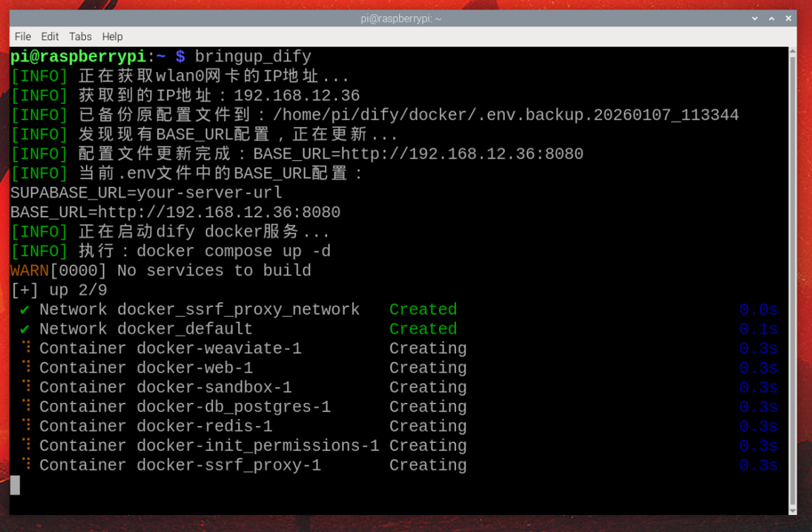Click the 'Created' status for docker_default
812x532 pixels.
423,329
